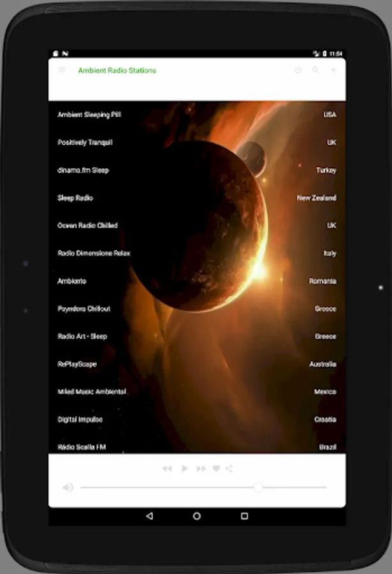Click the Italy country label
The width and height of the screenshot is (392, 574).
[330, 253]
